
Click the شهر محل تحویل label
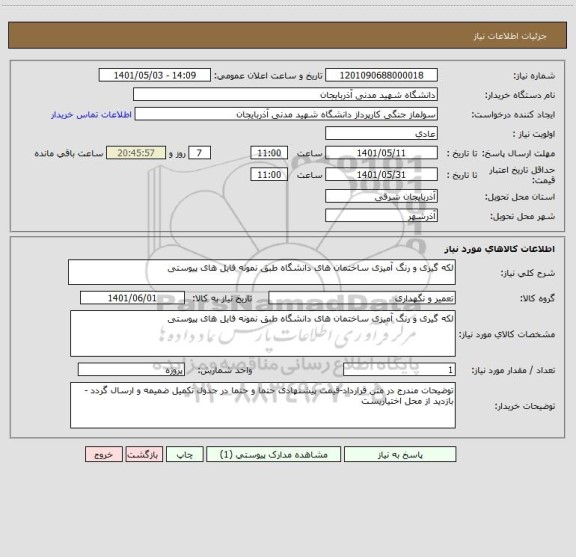(x=522, y=216)
